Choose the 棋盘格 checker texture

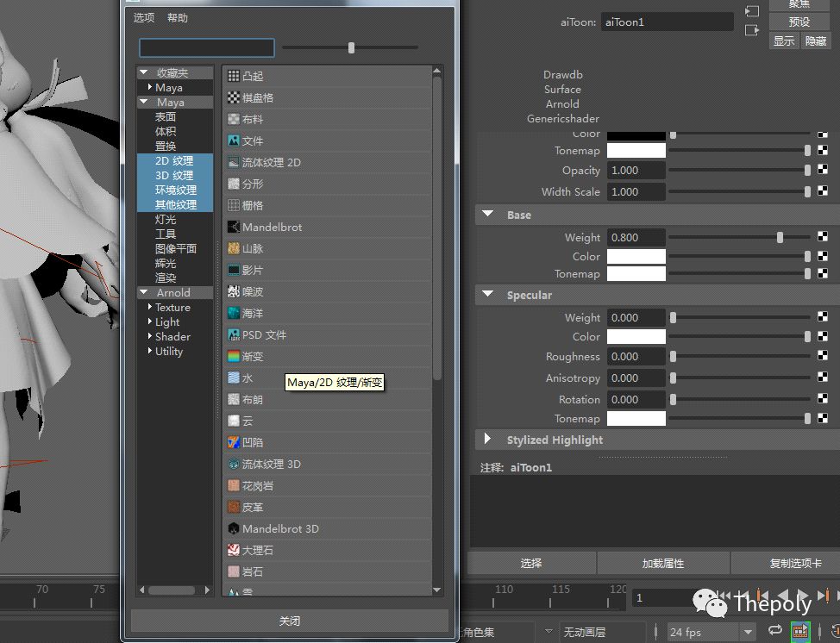(328, 97)
